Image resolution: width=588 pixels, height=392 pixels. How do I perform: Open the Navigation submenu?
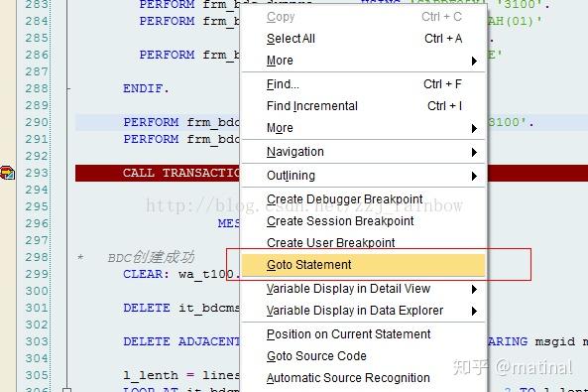[363, 152]
